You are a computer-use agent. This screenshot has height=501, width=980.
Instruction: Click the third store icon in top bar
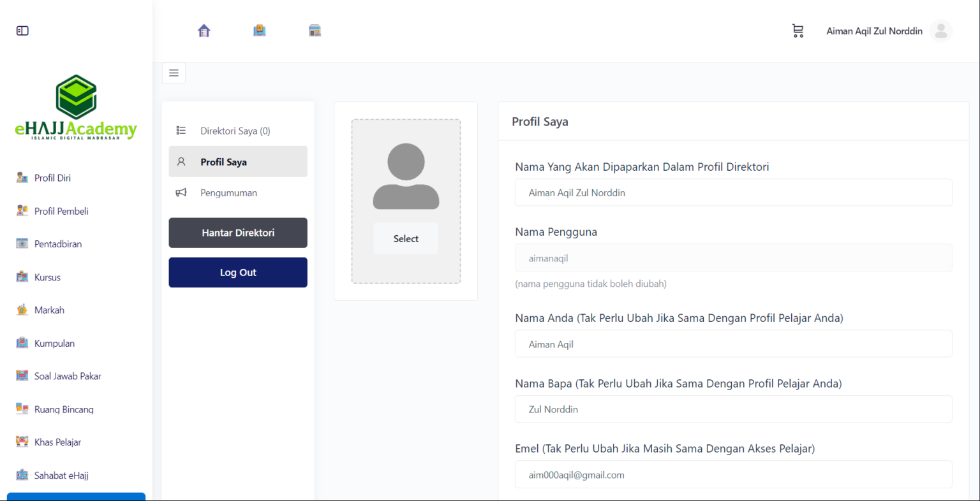pos(315,31)
